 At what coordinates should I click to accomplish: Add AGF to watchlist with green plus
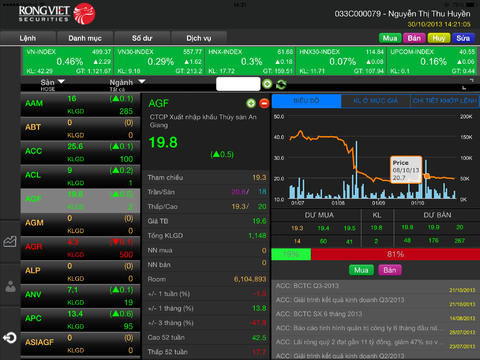tap(251, 103)
